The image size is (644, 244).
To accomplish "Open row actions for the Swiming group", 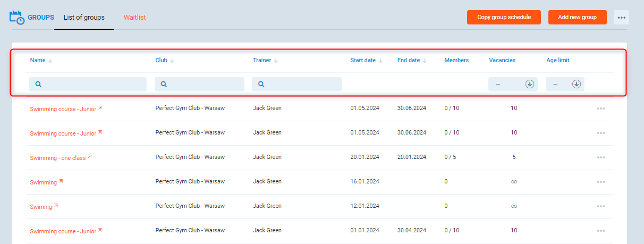I will point(601,206).
